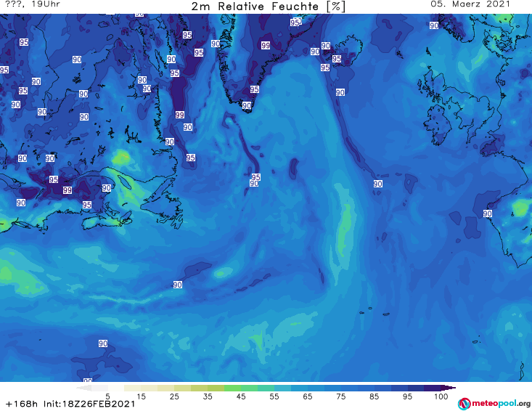The width and height of the screenshot is (532, 411).
Task: Open the meteopool.org logo link
Action: pyautogui.click(x=494, y=404)
